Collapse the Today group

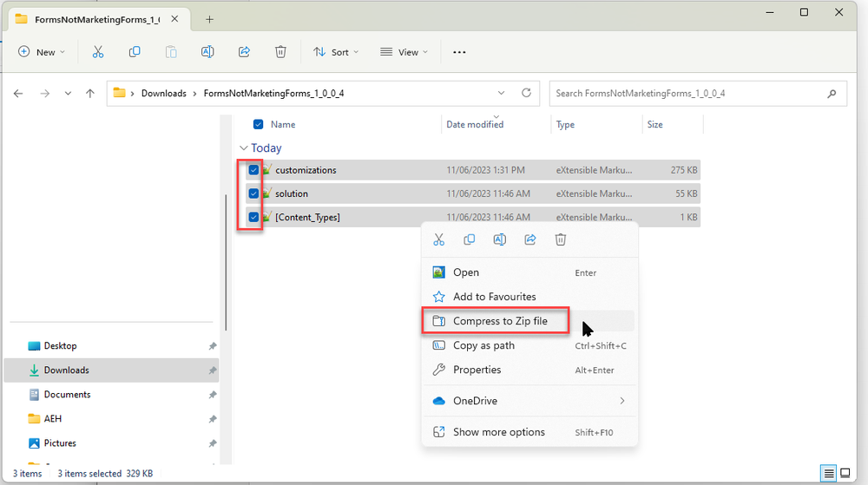[x=244, y=148]
